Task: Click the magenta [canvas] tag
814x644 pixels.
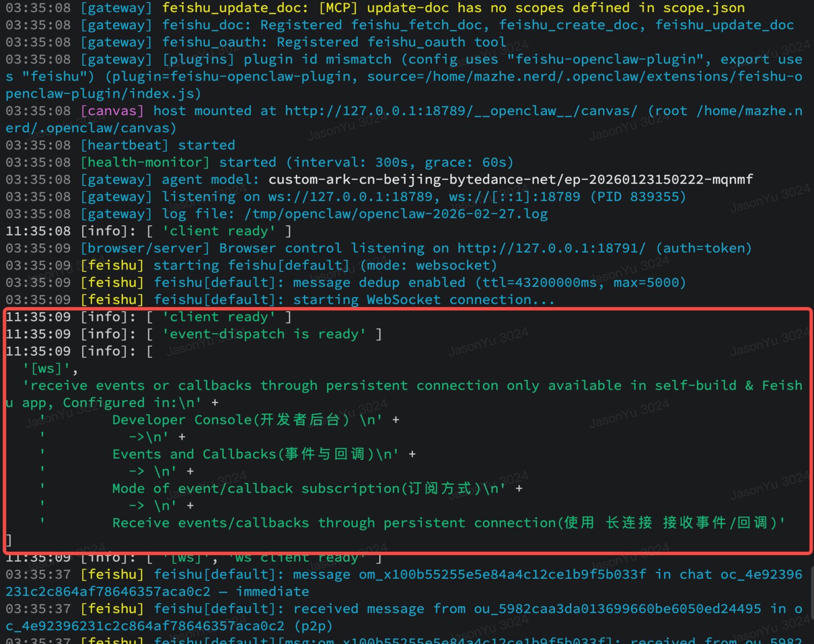Action: [112, 111]
